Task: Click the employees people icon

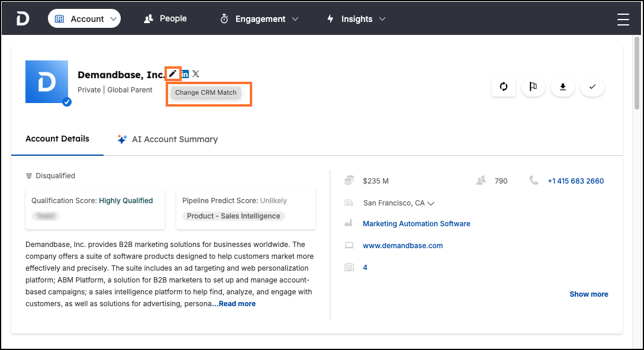Action: pos(481,181)
